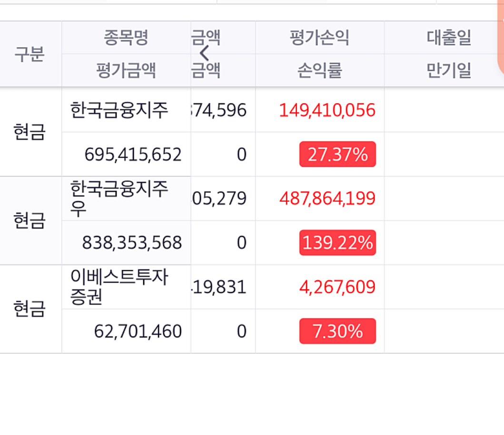504x435 pixels.
Task: Click the 139.22% red badge
Action: pos(336,243)
